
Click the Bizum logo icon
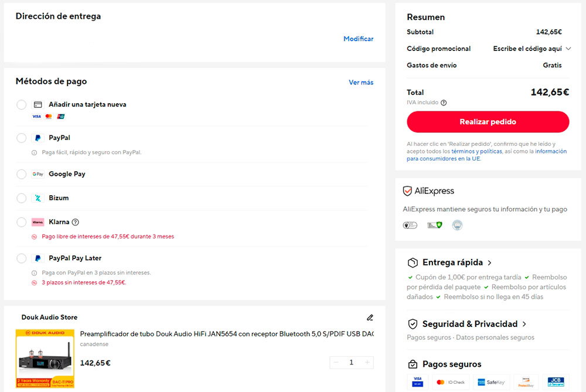point(38,198)
